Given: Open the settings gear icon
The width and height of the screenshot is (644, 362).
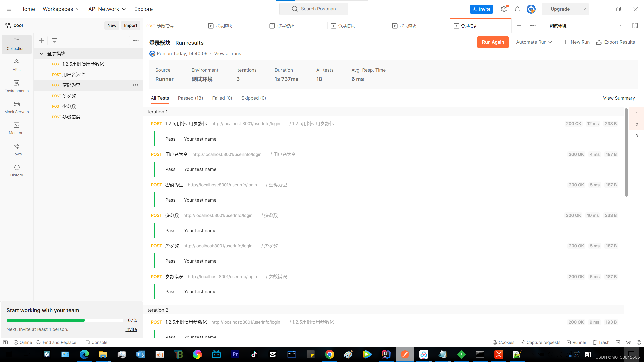Looking at the screenshot, I should click(504, 9).
